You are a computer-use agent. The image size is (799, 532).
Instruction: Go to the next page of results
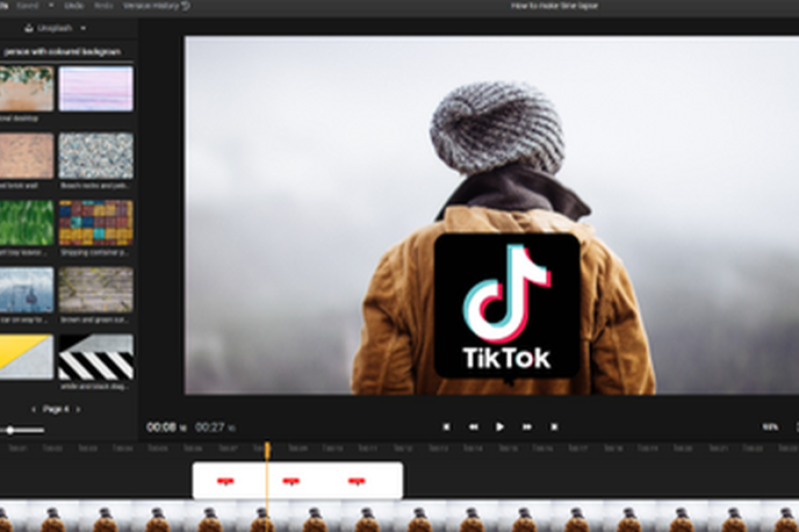[x=78, y=409]
